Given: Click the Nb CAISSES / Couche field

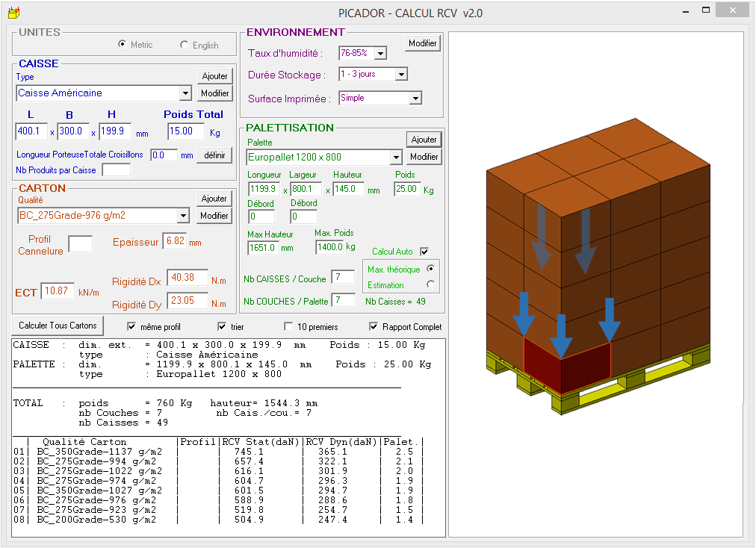Looking at the screenshot, I should (x=344, y=277).
